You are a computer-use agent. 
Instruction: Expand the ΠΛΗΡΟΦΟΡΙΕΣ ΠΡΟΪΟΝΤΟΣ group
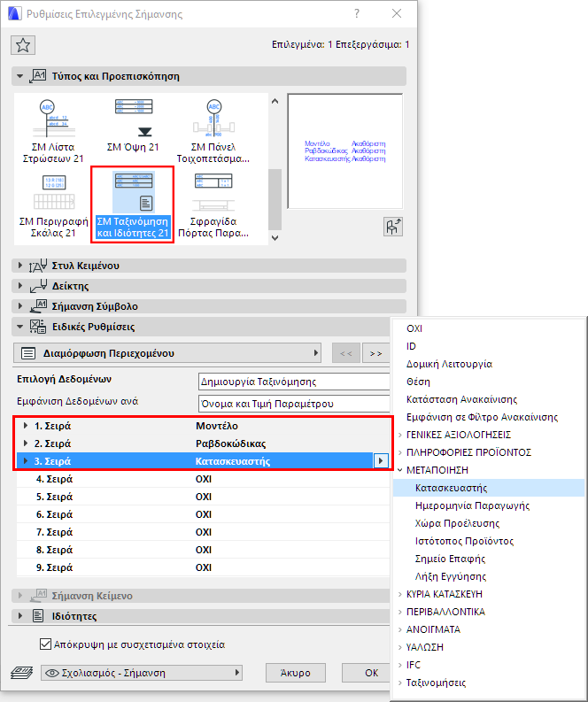point(400,452)
